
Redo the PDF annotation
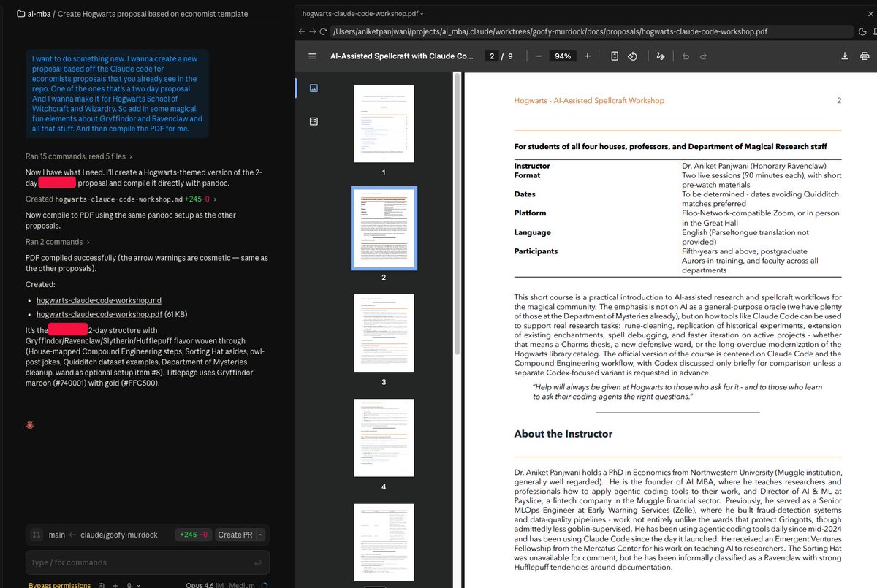(x=703, y=56)
